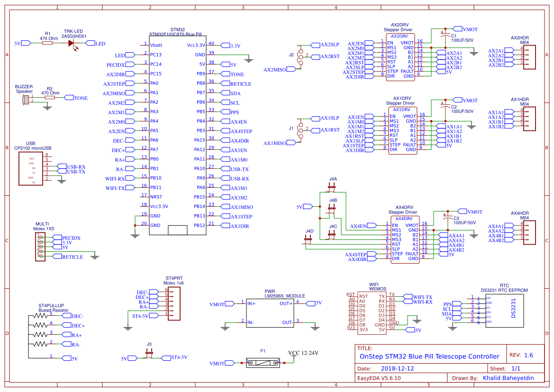Click the revision value '1.6'
This screenshot has width=554, height=392.
528,355
